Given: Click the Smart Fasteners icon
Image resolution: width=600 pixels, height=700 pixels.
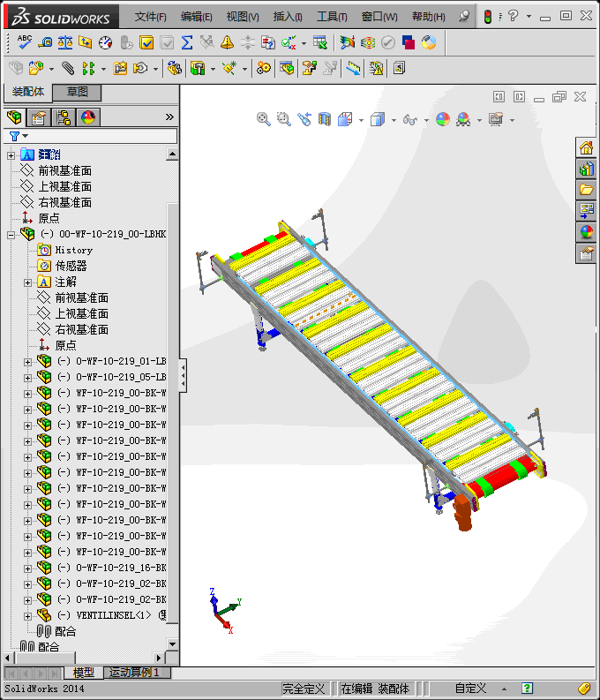Looking at the screenshot, I should [x=120, y=68].
